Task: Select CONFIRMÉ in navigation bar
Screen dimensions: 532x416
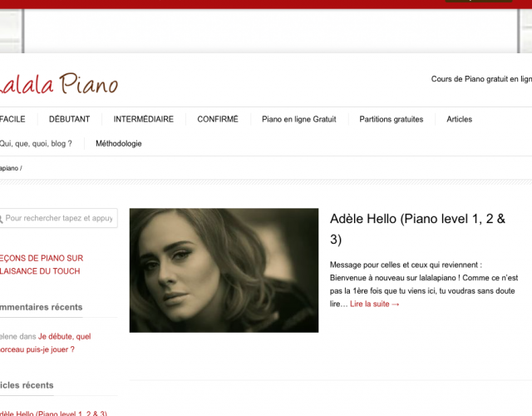Action: pos(218,119)
